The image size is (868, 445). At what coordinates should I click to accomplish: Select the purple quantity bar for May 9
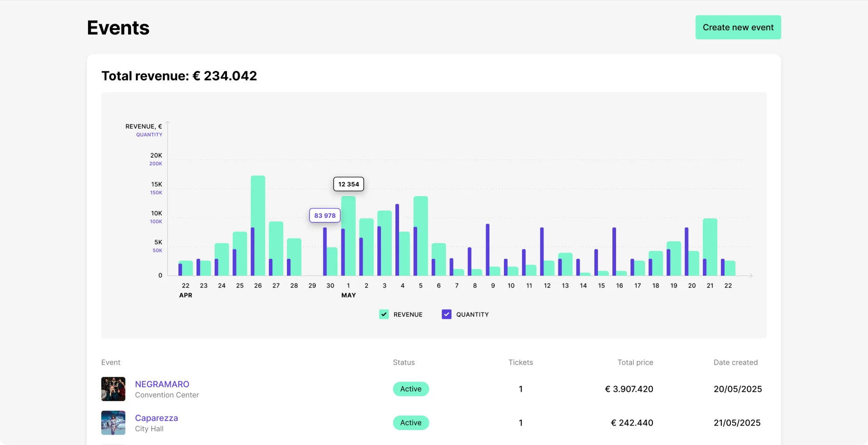[488, 250]
